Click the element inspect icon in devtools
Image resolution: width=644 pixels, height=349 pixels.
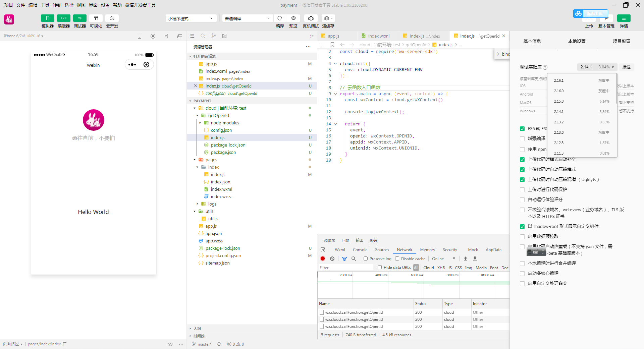tap(323, 250)
